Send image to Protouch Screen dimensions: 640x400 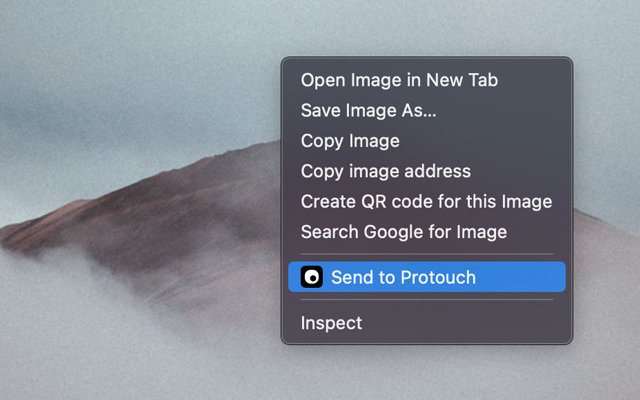point(427,277)
